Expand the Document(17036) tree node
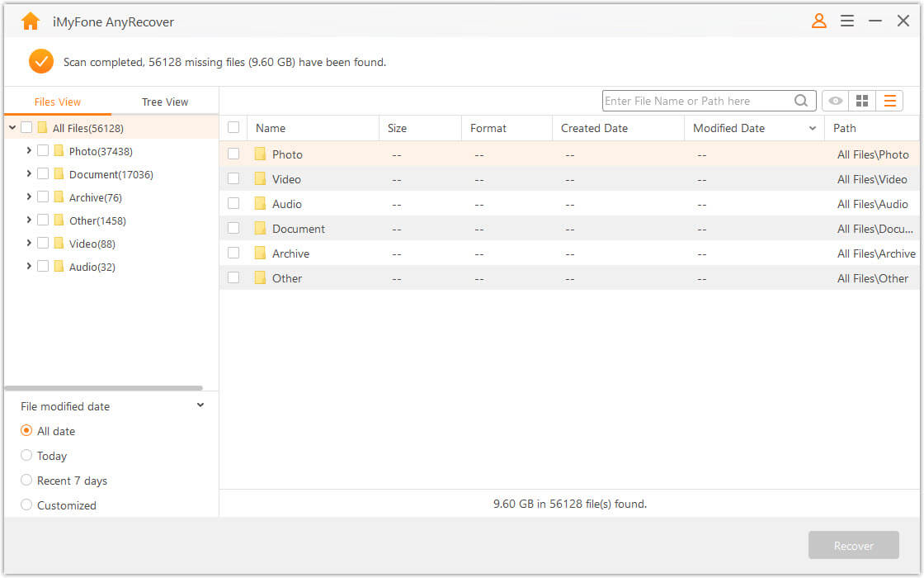 (x=29, y=174)
